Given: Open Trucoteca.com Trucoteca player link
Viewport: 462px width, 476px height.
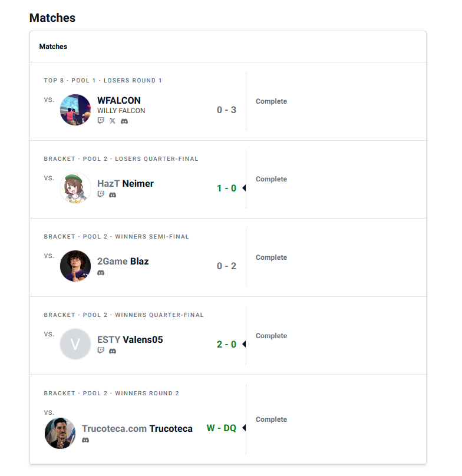Looking at the screenshot, I should click(x=137, y=428).
